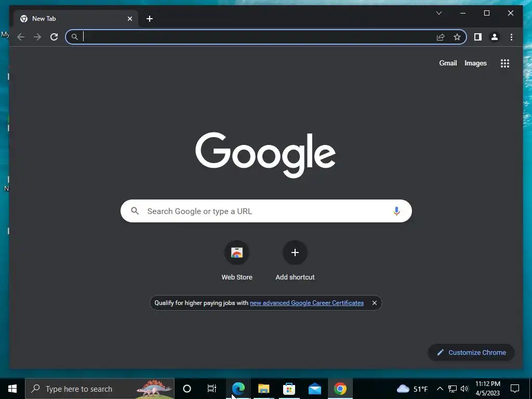Bookmark this tab with star icon

point(457,37)
